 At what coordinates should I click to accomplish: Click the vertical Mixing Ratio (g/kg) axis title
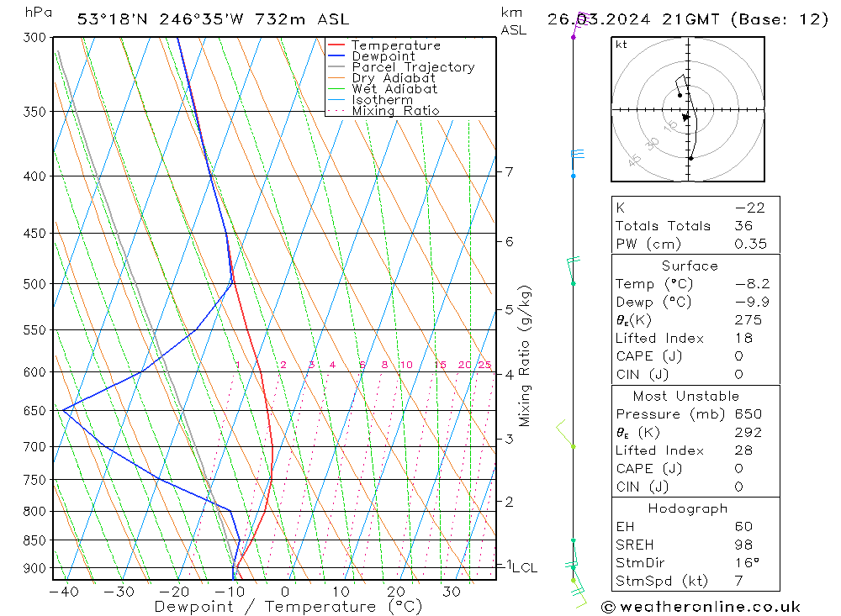coord(525,356)
